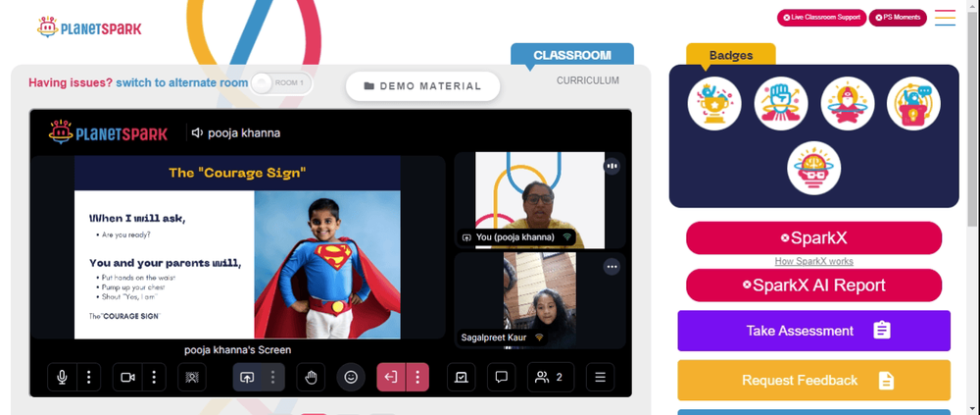Click the 'Having issues?' text
The height and width of the screenshot is (415, 980).
tap(71, 82)
